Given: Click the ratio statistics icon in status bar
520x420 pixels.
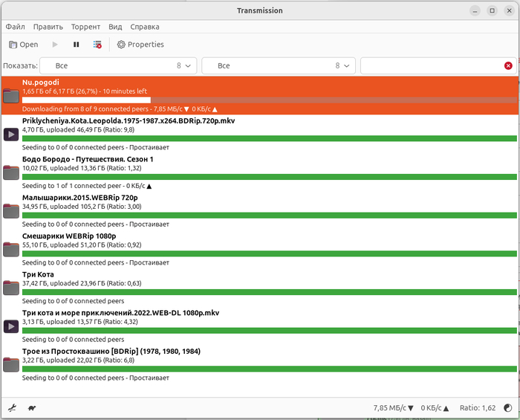Looking at the screenshot, I should coord(507,408).
